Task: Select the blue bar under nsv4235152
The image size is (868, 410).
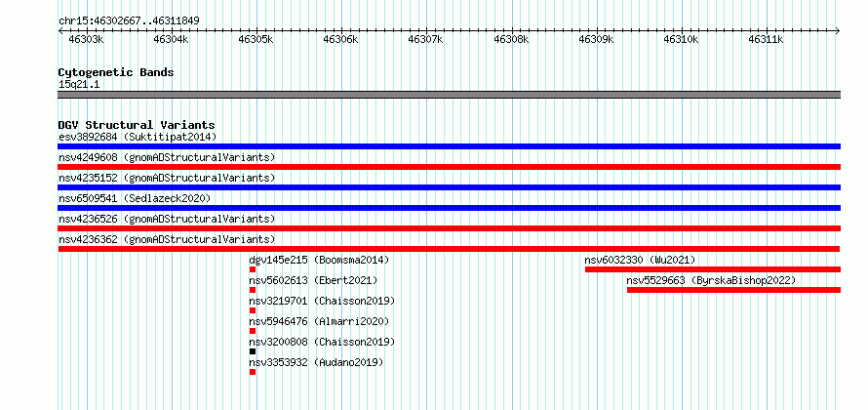Action: 450,187
